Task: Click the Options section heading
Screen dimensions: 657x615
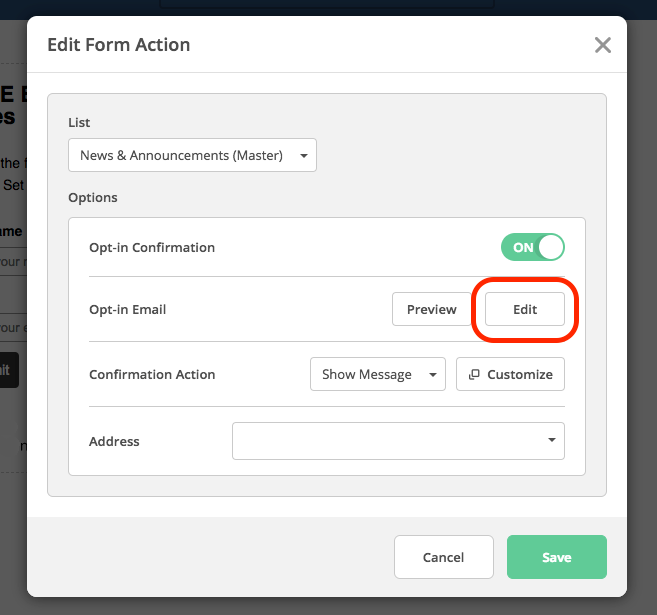Action: click(x=93, y=197)
